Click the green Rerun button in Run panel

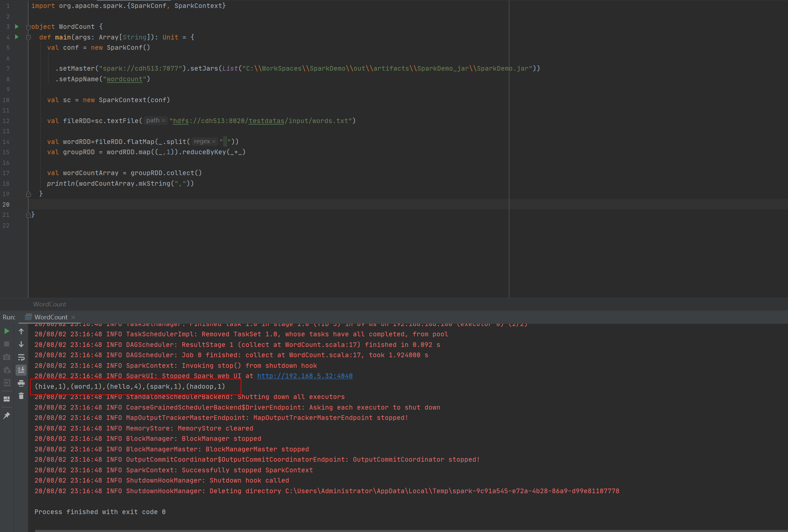(6, 331)
